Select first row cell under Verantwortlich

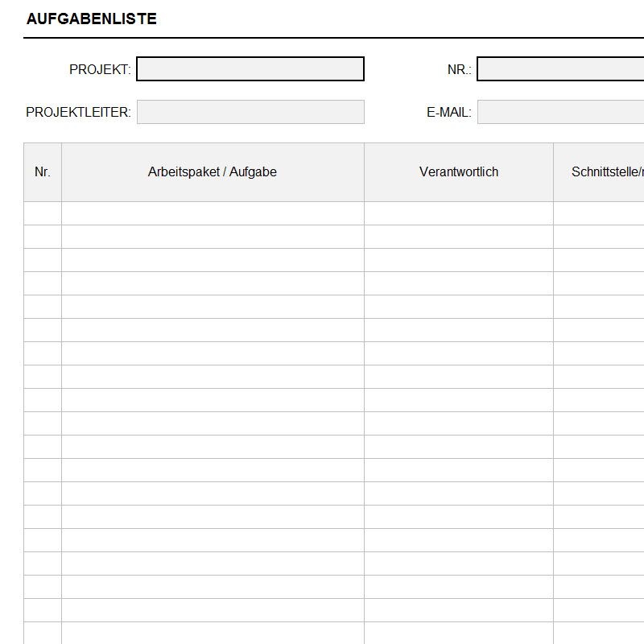[459, 213]
